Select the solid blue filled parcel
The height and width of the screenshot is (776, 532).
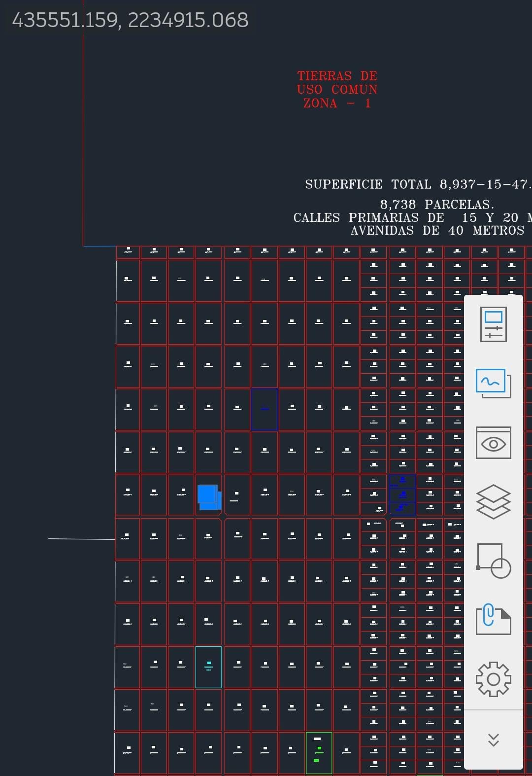point(208,496)
